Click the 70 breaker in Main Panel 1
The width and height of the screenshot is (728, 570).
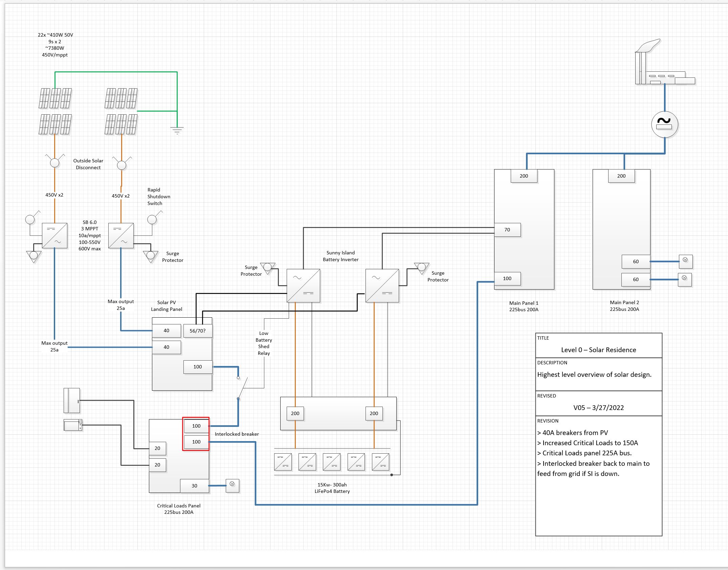(x=507, y=230)
